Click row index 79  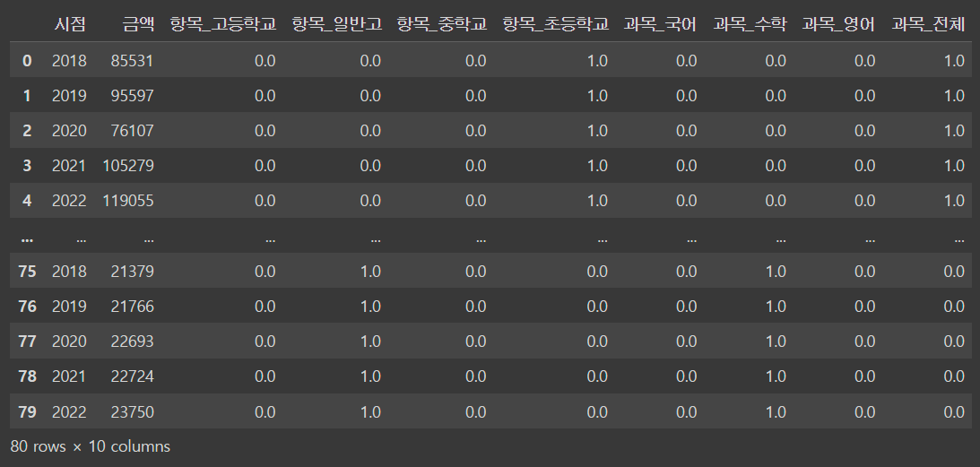coord(28,412)
